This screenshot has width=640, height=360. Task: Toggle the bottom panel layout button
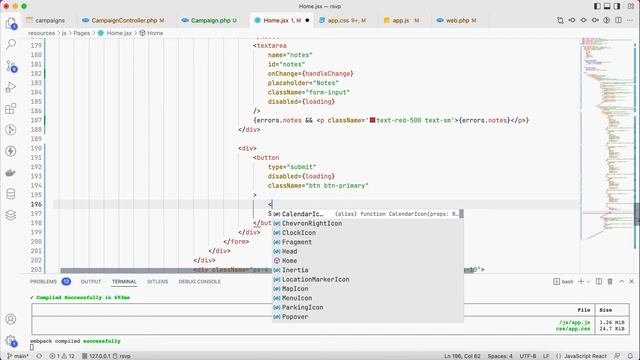coord(607,6)
